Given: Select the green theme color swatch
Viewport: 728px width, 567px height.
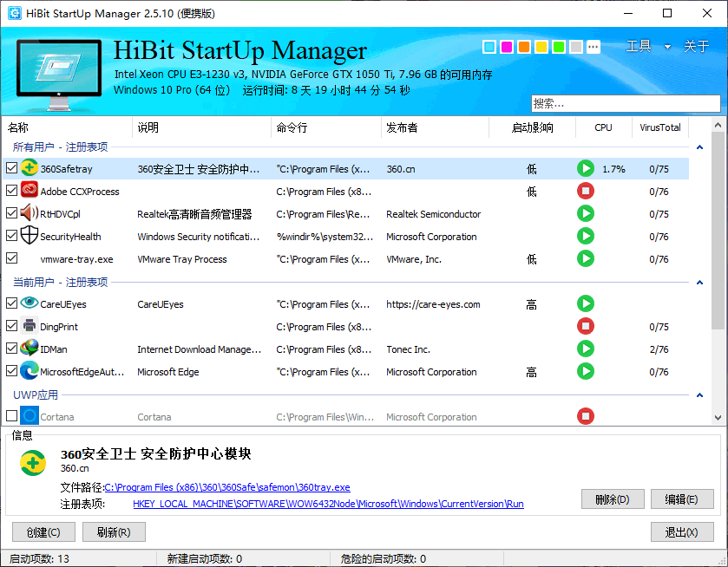Looking at the screenshot, I should tap(559, 47).
